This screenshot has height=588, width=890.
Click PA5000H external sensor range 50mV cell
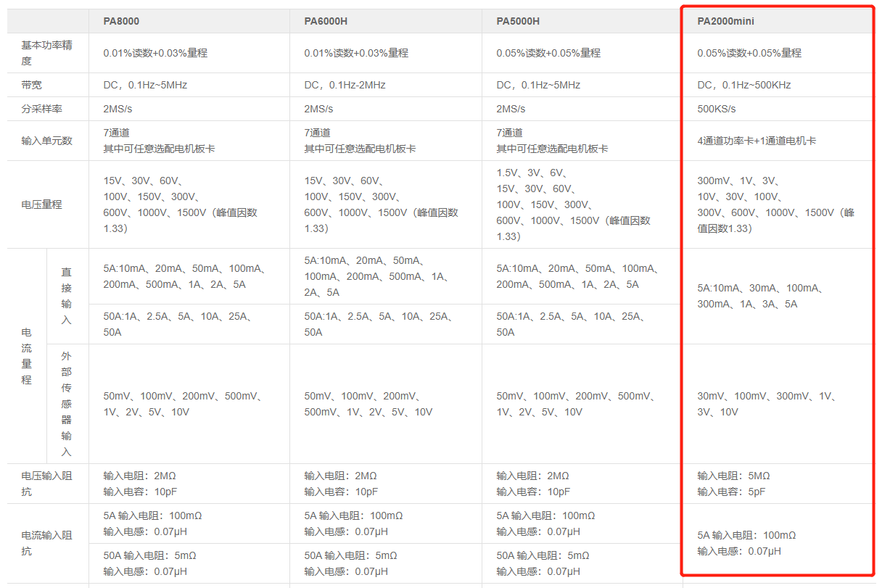tap(577, 404)
